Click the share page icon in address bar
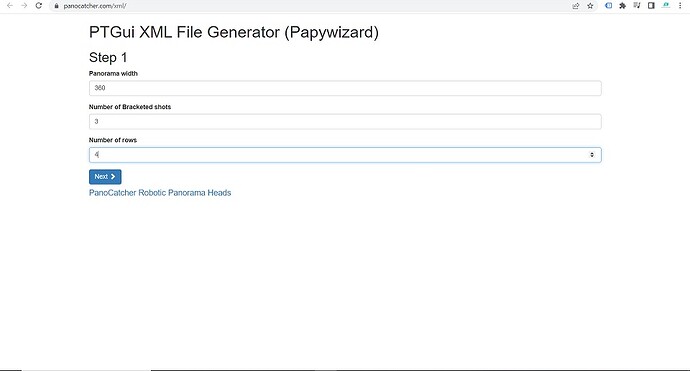The width and height of the screenshot is (690, 371). 575,6
